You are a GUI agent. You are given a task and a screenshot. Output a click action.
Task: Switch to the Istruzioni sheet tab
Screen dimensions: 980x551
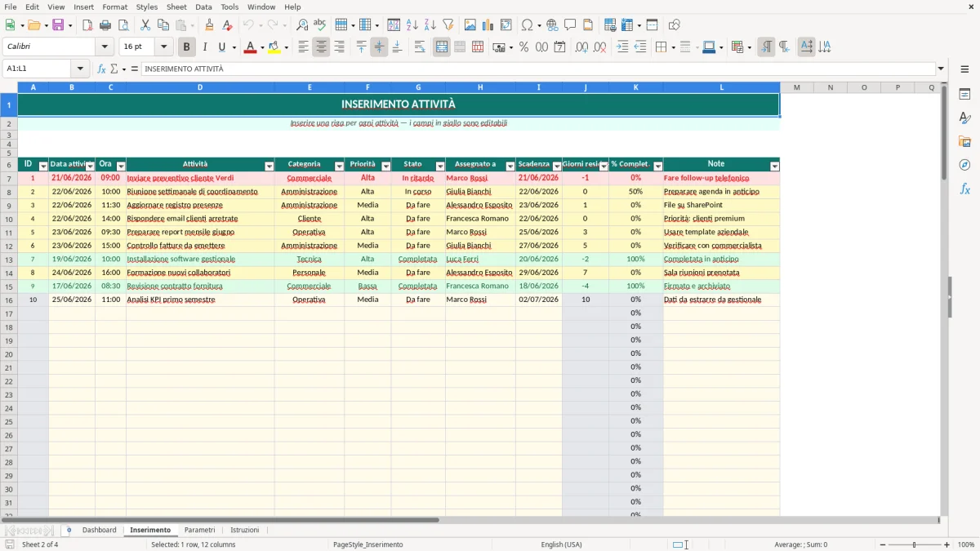pyautogui.click(x=245, y=531)
